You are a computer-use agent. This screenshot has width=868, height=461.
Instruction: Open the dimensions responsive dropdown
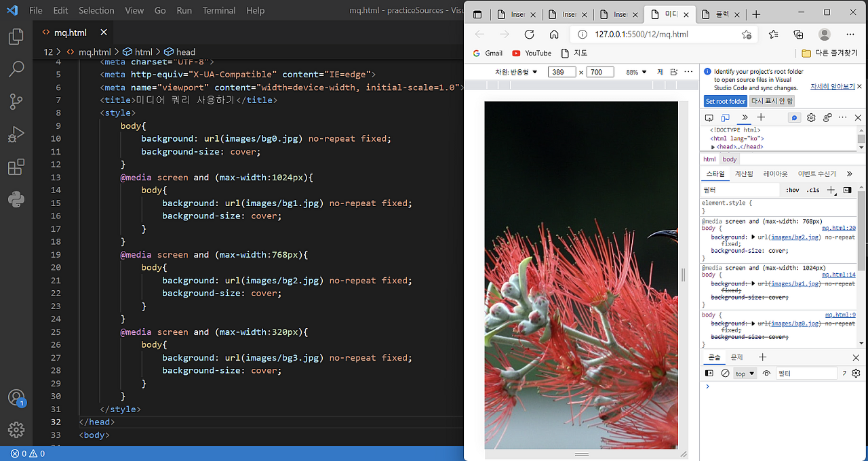516,72
